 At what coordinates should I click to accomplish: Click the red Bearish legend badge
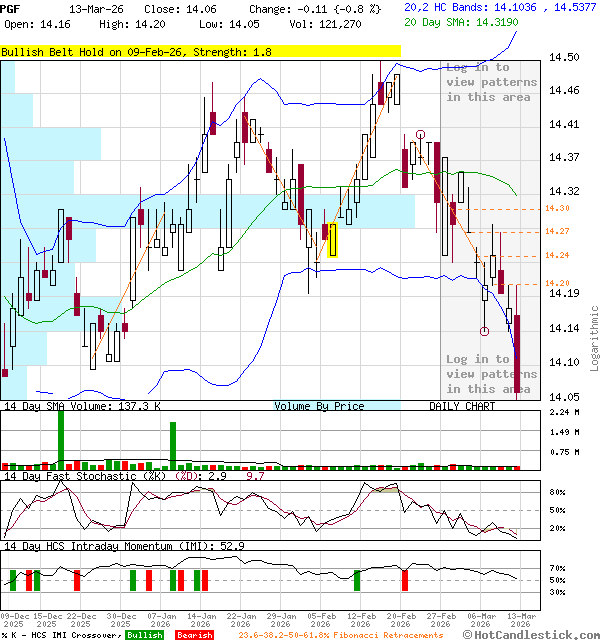[193, 635]
